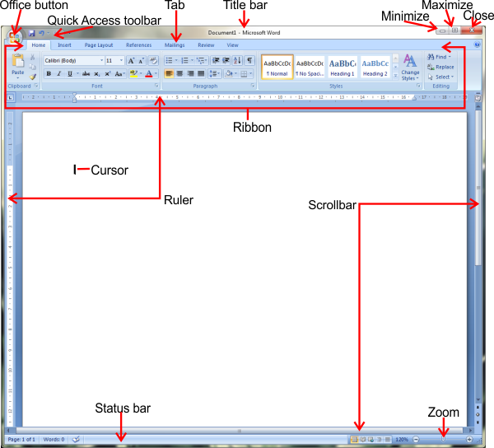Click the Find button
Viewport: 494px width, 448px height.
439,57
